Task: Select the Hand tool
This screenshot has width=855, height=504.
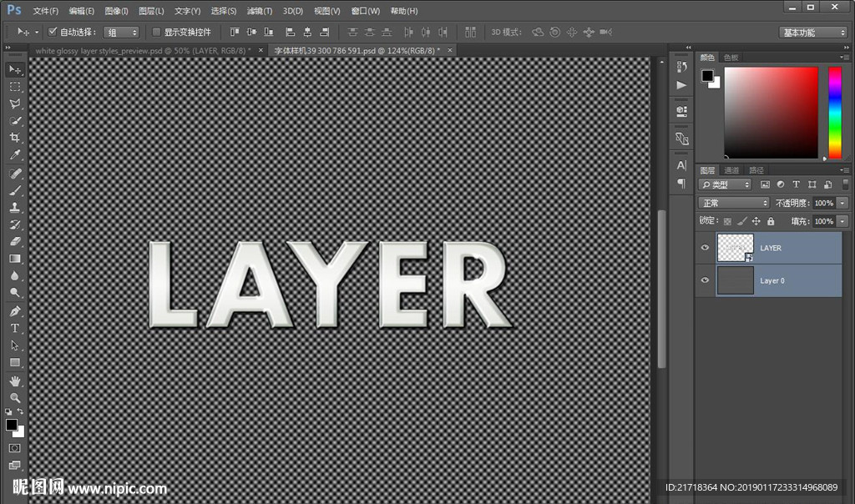Action: (15, 381)
